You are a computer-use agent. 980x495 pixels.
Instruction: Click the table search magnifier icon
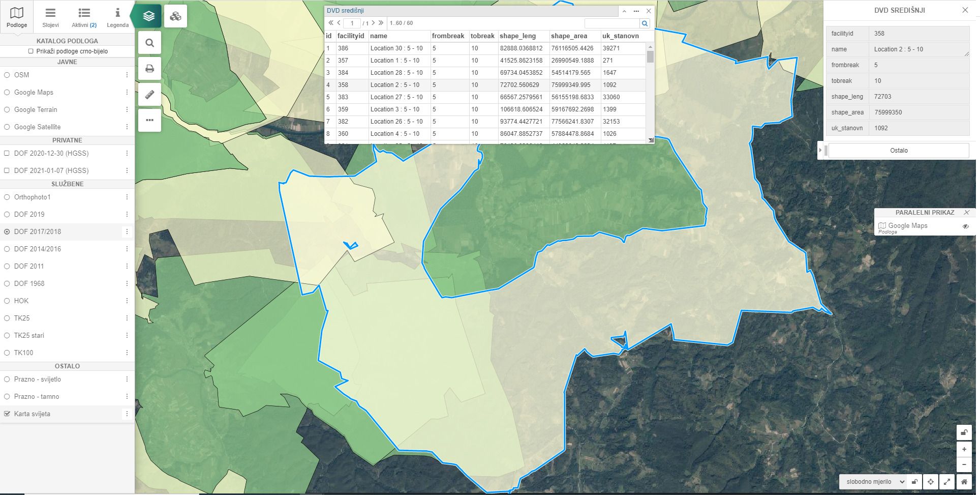645,23
